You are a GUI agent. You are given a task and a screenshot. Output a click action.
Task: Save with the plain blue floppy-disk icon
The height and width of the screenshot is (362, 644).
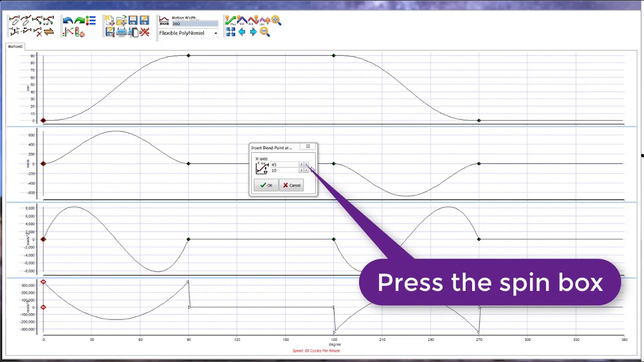(x=133, y=21)
